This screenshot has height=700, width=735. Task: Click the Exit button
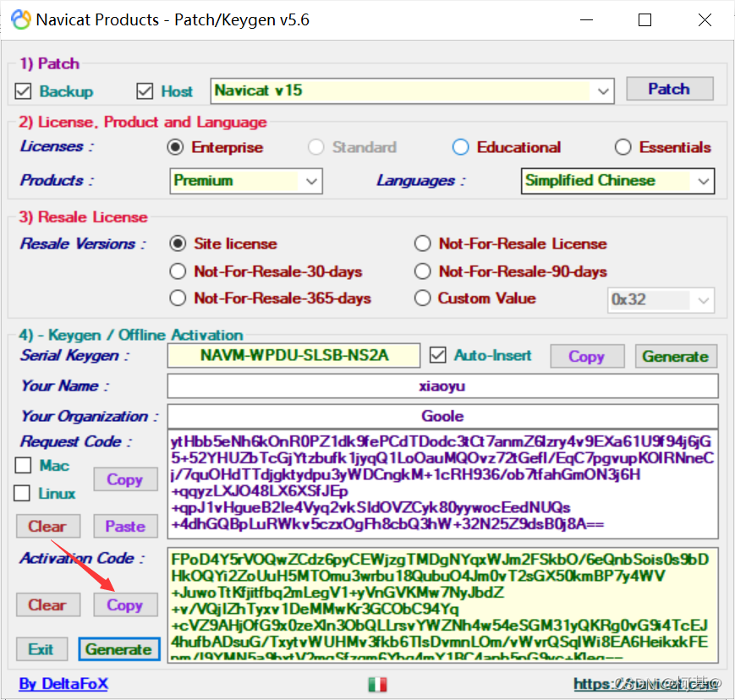[x=41, y=649]
